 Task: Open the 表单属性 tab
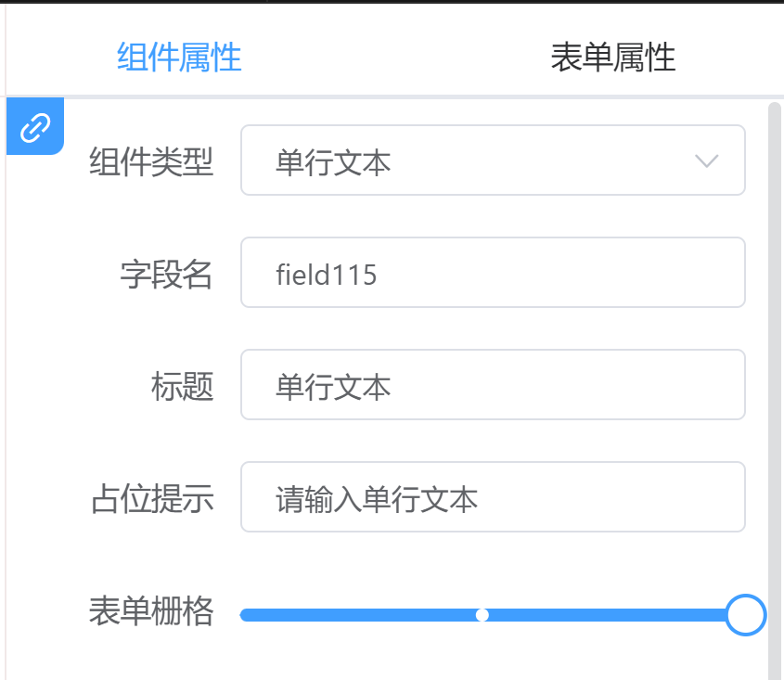613,57
